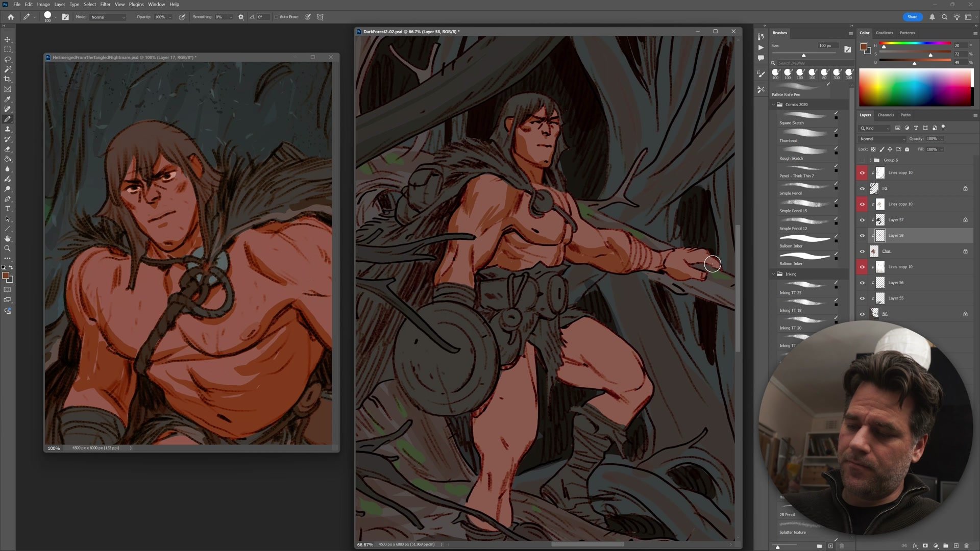Select the Horizontal Type tool
The height and width of the screenshot is (551, 980).
[x=7, y=209]
